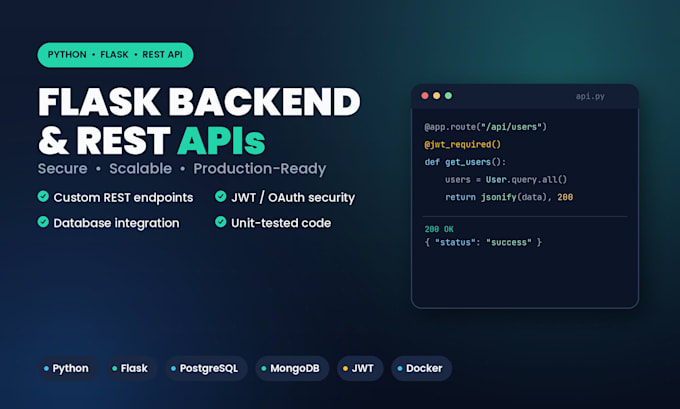The width and height of the screenshot is (680, 409).
Task: Select the MongoDB tag pill
Action: [x=292, y=368]
